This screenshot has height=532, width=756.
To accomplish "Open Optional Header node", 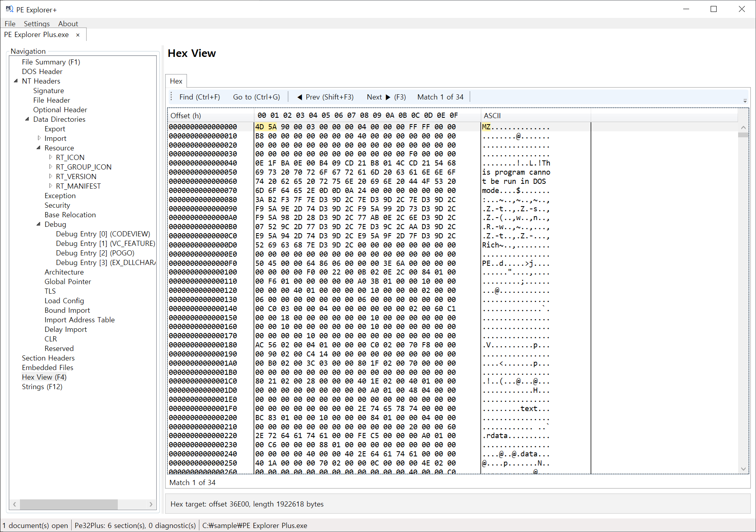I will 60,110.
